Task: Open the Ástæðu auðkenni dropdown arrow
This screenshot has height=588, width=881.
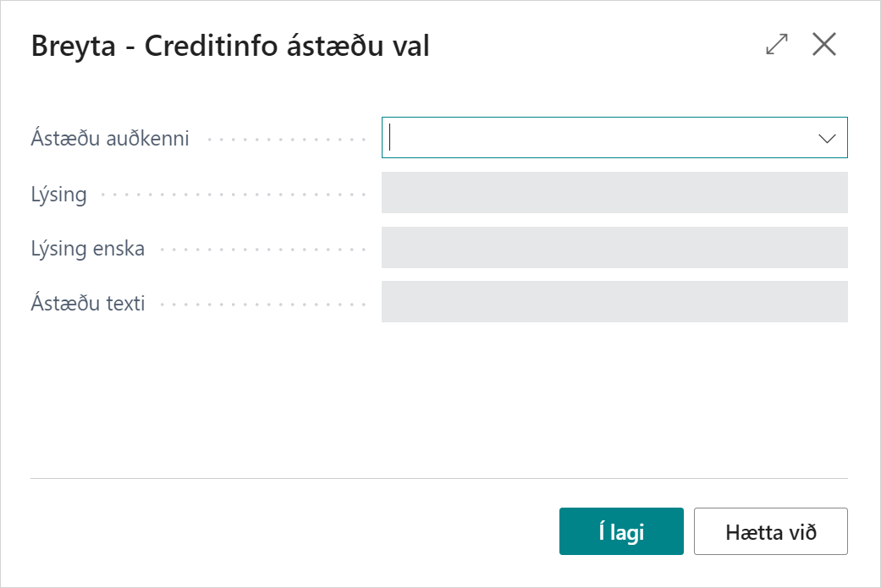Action: tap(827, 139)
